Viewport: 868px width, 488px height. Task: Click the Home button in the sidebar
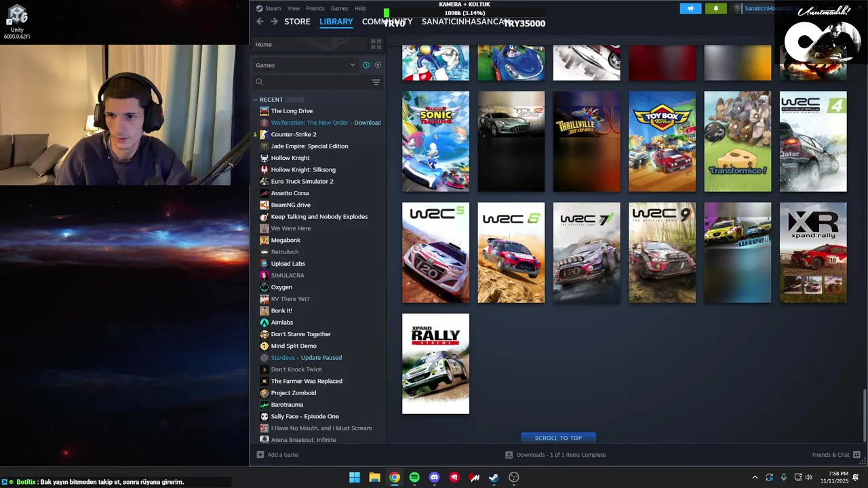pyautogui.click(x=309, y=44)
